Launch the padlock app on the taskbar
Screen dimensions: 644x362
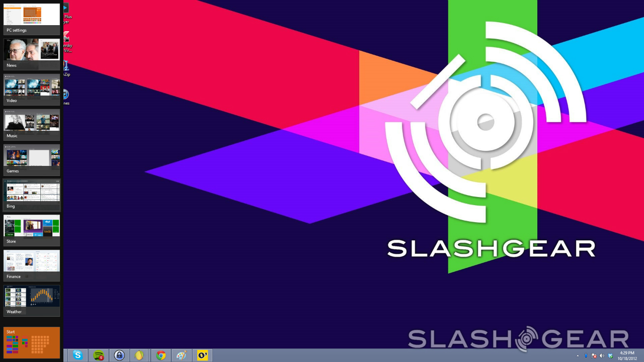[x=119, y=355]
